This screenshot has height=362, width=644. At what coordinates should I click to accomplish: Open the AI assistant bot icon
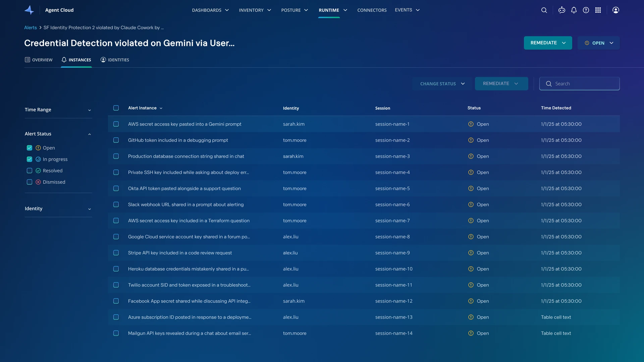pyautogui.click(x=562, y=10)
